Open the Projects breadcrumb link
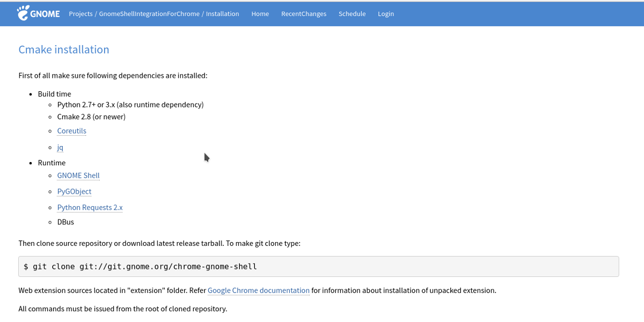Screen dimensions: 644x322 click(x=80, y=14)
